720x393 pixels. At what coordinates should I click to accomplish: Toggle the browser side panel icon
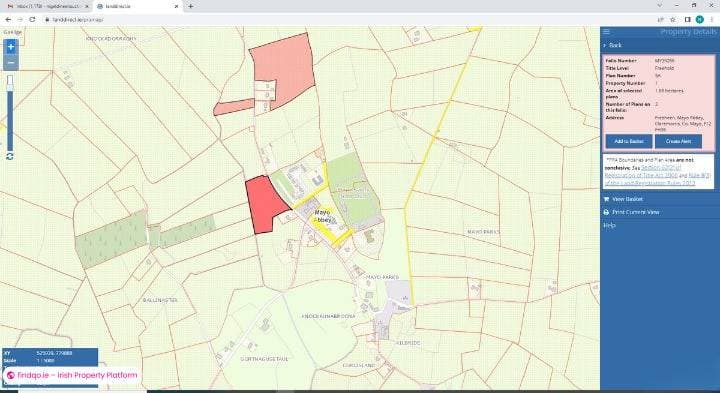pos(687,20)
